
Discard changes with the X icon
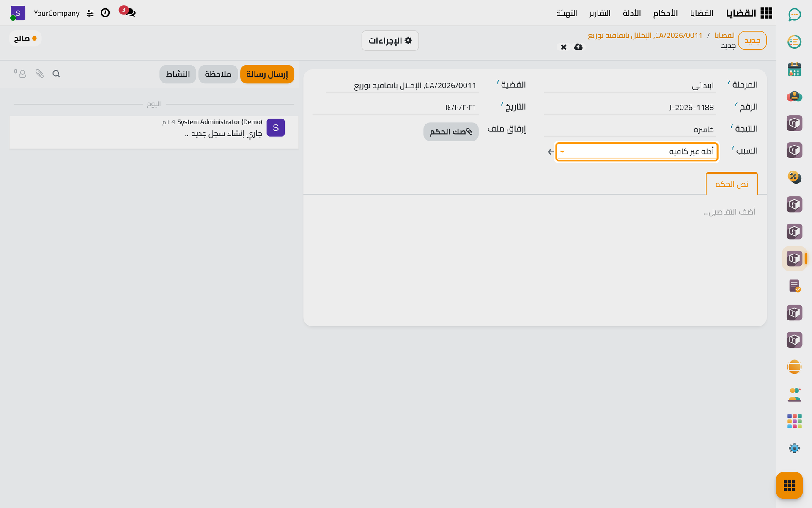tap(563, 47)
